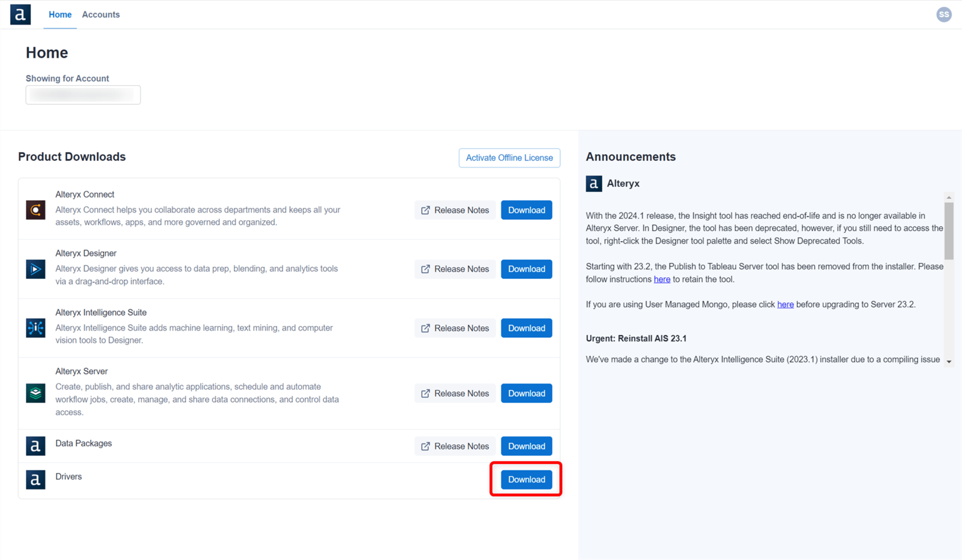Click the Drivers product icon
This screenshot has width=962, height=560.
tap(36, 479)
